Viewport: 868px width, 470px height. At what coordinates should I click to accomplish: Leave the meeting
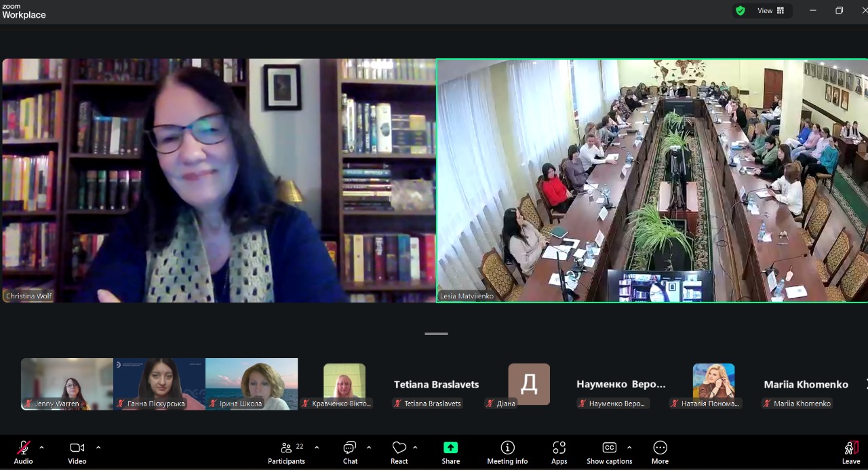point(850,452)
